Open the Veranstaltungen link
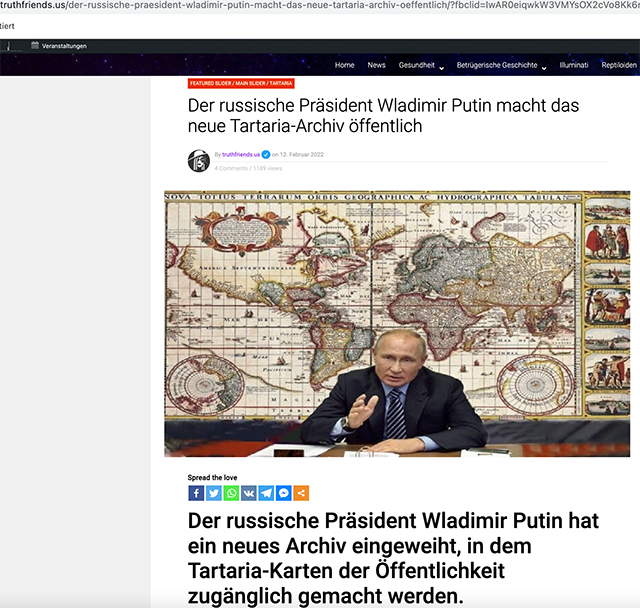640x608 pixels. click(x=64, y=46)
